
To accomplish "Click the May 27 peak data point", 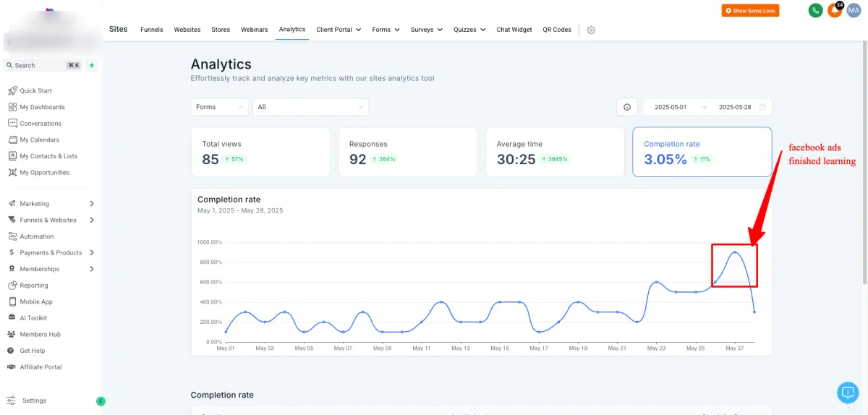I will (x=734, y=252).
